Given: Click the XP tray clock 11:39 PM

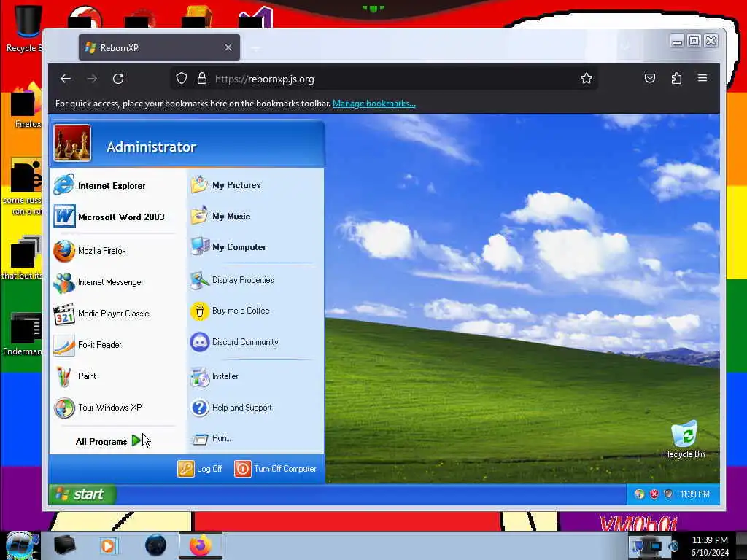Looking at the screenshot, I should coord(695,494).
